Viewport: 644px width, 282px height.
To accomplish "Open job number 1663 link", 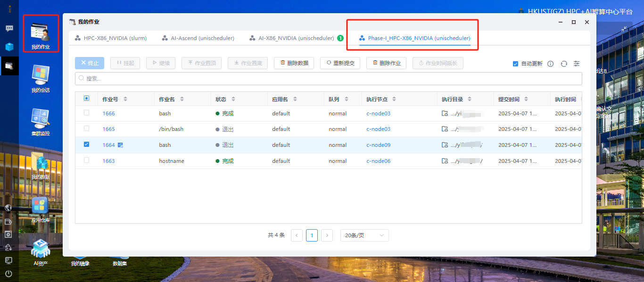I will point(108,161).
